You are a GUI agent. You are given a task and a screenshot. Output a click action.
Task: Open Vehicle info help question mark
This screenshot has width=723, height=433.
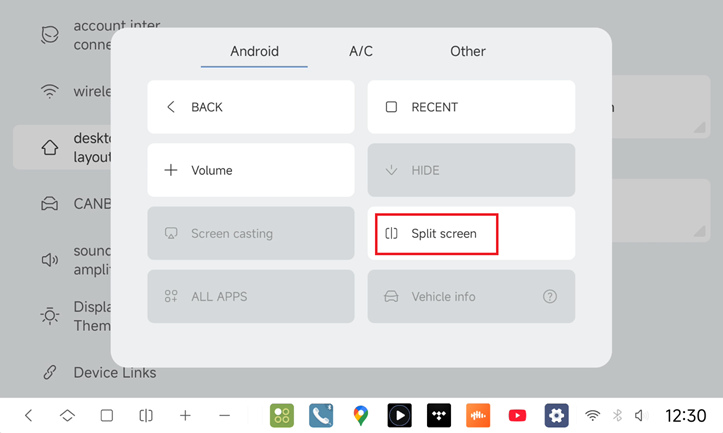point(550,297)
